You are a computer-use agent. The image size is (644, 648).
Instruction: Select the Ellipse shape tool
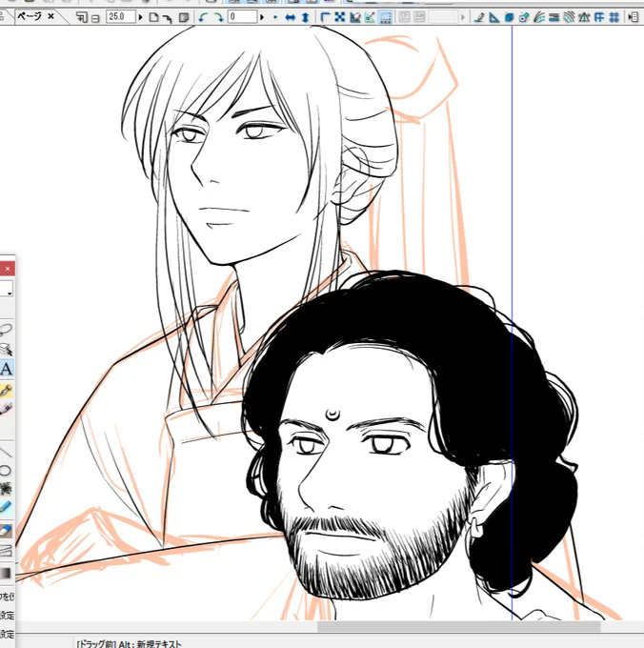[6, 471]
